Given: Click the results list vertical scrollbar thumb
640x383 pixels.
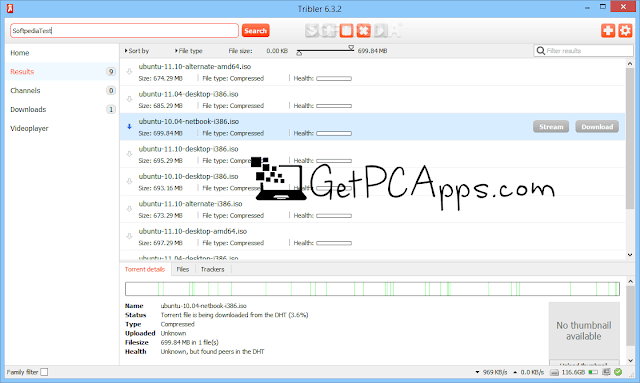Looking at the screenshot, I should [x=629, y=139].
